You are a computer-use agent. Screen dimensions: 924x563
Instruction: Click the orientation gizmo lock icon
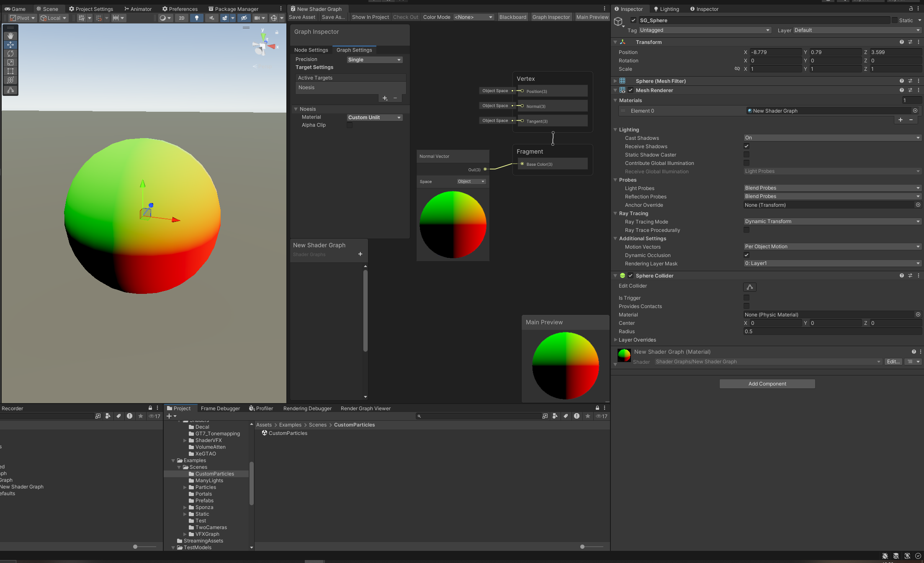(x=277, y=32)
